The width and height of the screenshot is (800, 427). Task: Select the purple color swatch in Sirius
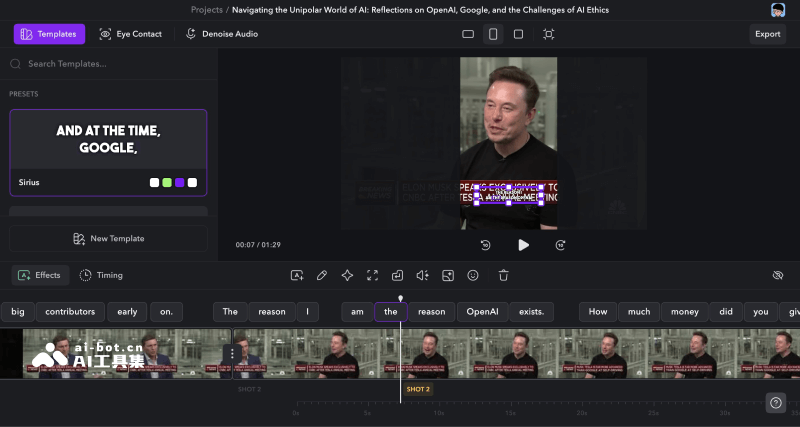[180, 183]
